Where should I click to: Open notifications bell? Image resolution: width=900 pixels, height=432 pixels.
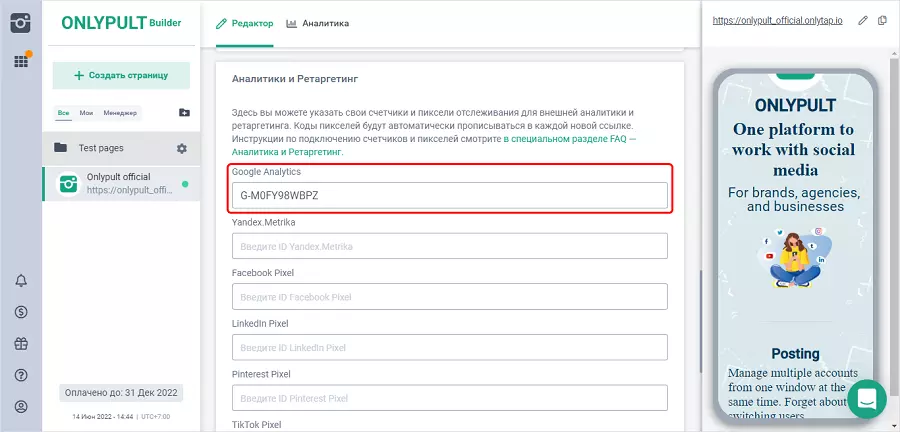click(x=21, y=280)
